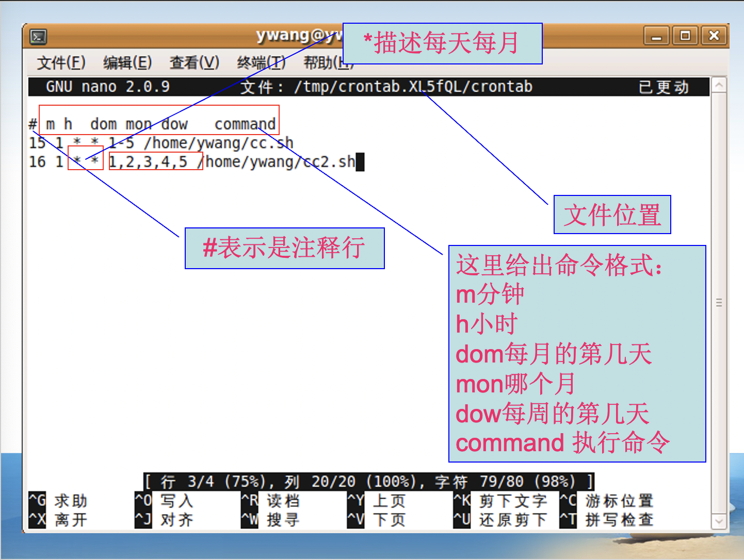This screenshot has height=560, width=744.
Task: Click the 已更动 modified status
Action: coord(664,87)
